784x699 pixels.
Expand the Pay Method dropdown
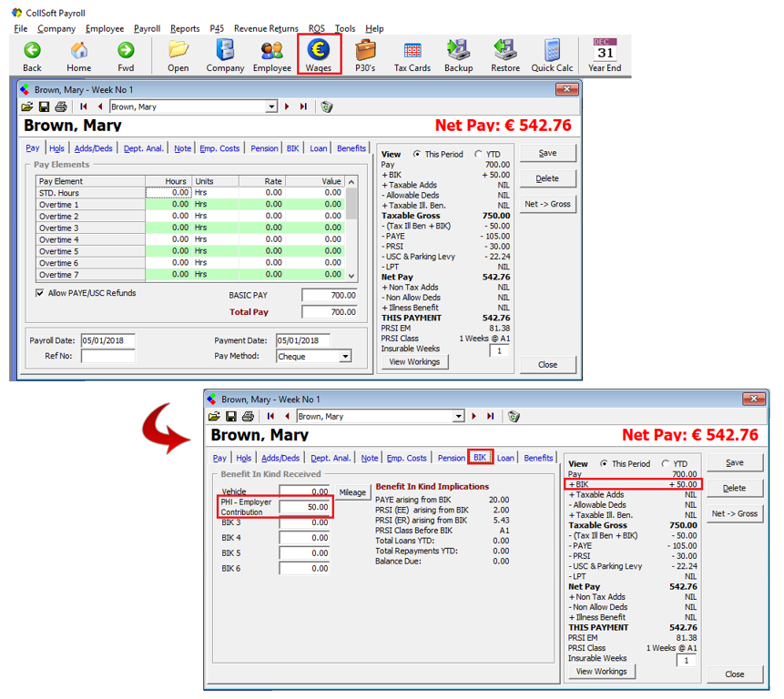(x=344, y=357)
